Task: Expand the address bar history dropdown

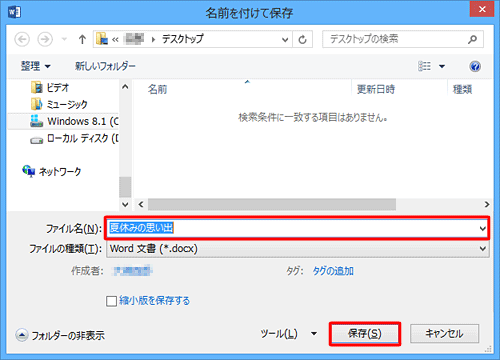Action: [285, 40]
